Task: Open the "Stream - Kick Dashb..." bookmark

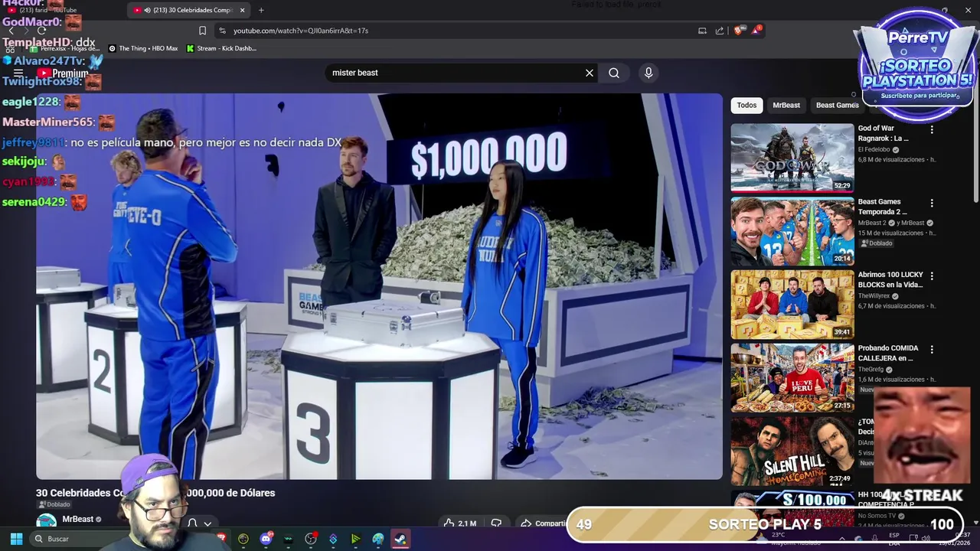Action: 221,48
